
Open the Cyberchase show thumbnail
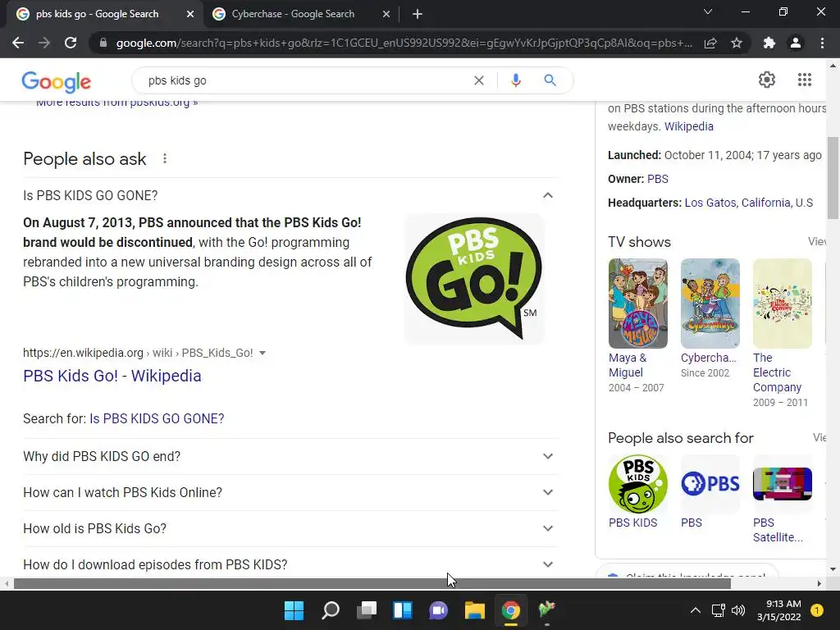coord(710,304)
